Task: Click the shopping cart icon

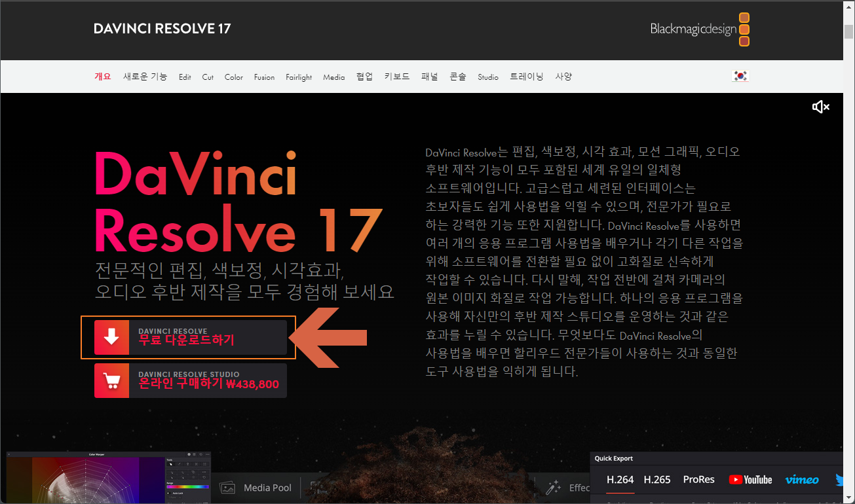Action: (112, 380)
